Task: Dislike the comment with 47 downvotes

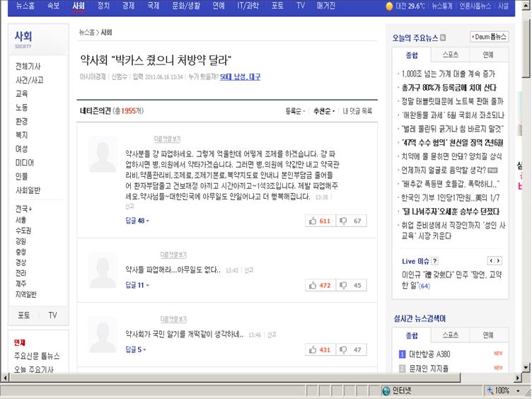Action: 344,350
